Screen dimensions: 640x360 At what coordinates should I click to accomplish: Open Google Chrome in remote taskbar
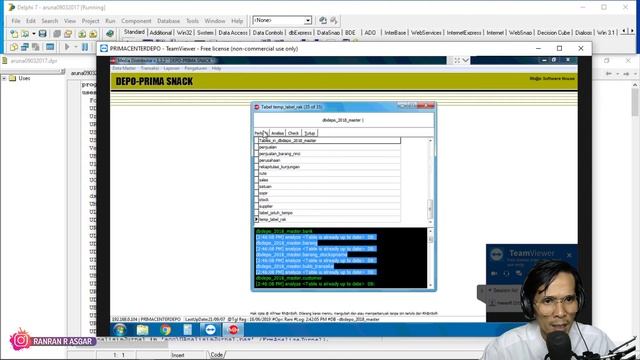(165, 329)
